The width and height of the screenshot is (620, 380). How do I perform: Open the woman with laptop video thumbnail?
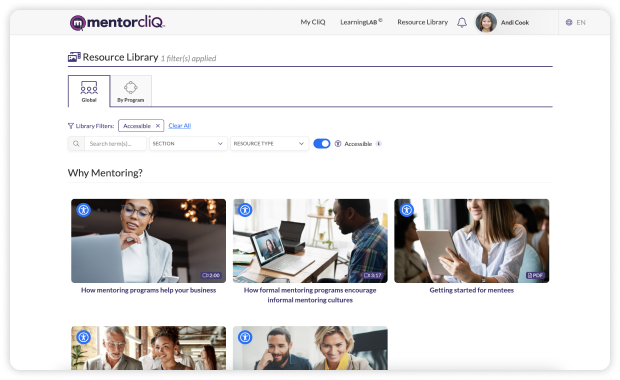[x=149, y=241]
